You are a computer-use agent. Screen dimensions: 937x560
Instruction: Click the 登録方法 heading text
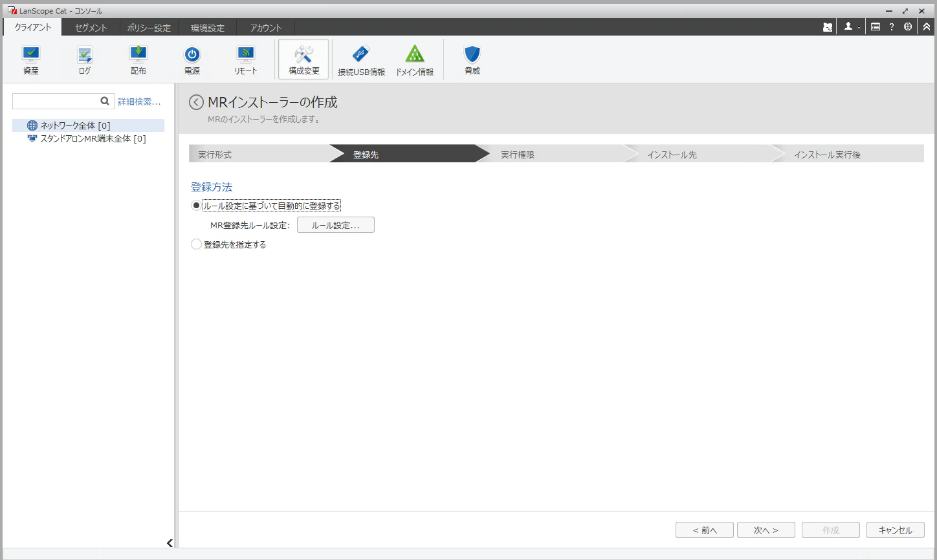point(212,187)
